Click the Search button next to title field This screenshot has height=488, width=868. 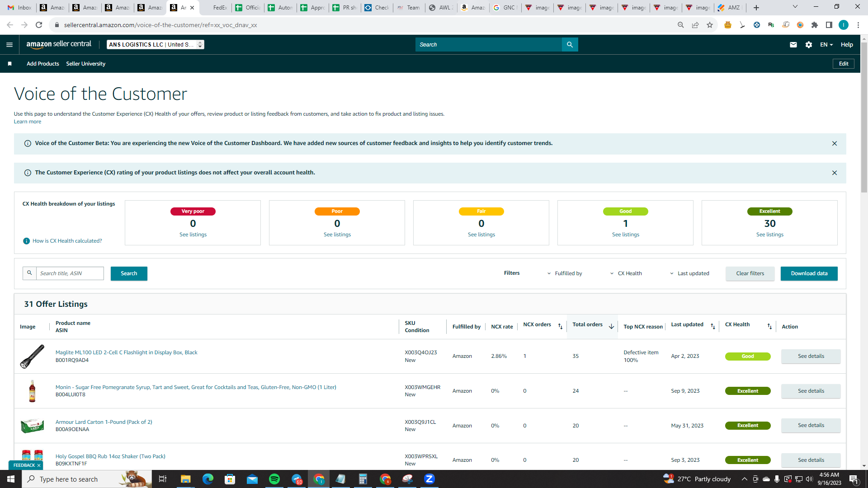[129, 273]
